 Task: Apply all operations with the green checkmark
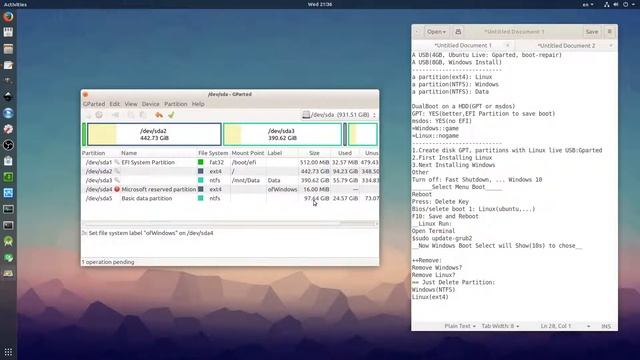pyautogui.click(x=171, y=115)
